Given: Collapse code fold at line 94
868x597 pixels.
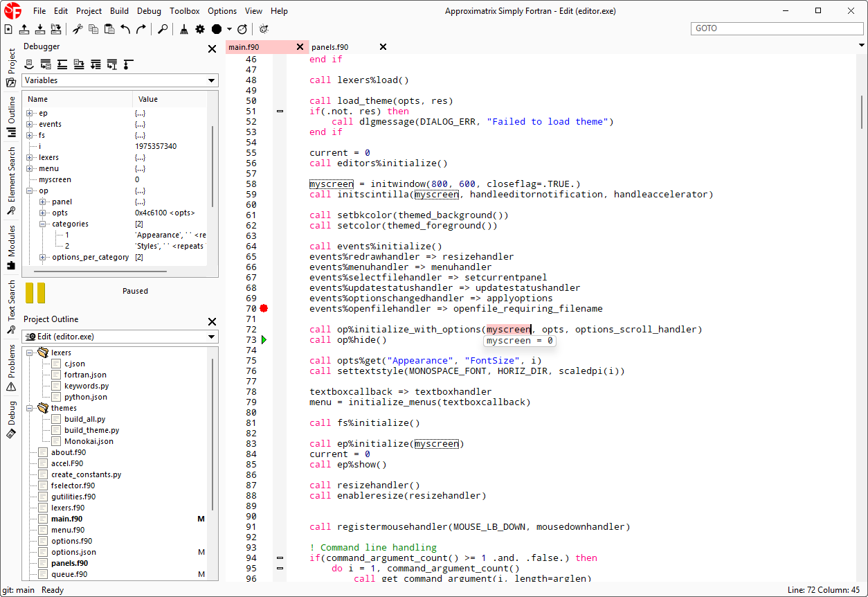Looking at the screenshot, I should (x=280, y=558).
